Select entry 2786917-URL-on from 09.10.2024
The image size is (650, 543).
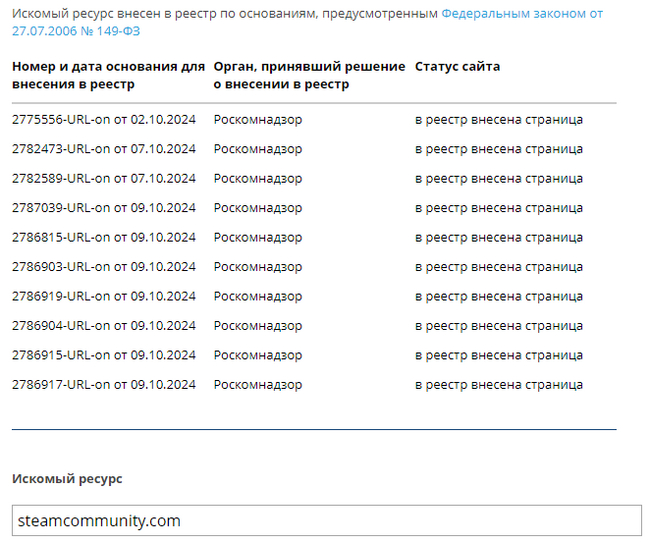pyautogui.click(x=104, y=385)
